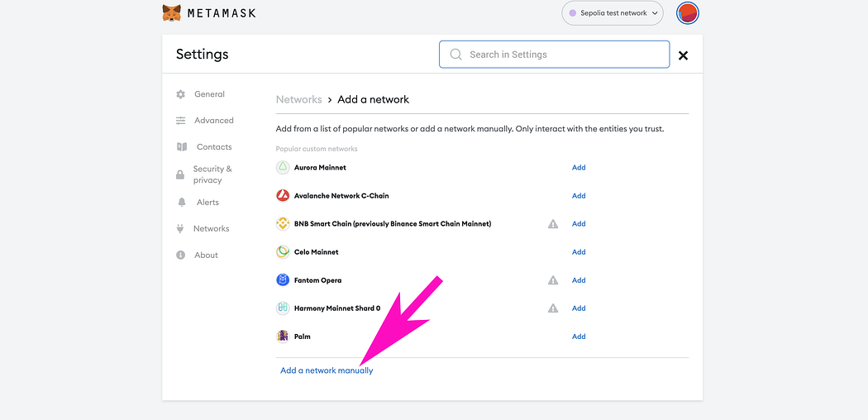The image size is (868, 420).
Task: Click the Alerts bell icon
Action: [x=182, y=203]
